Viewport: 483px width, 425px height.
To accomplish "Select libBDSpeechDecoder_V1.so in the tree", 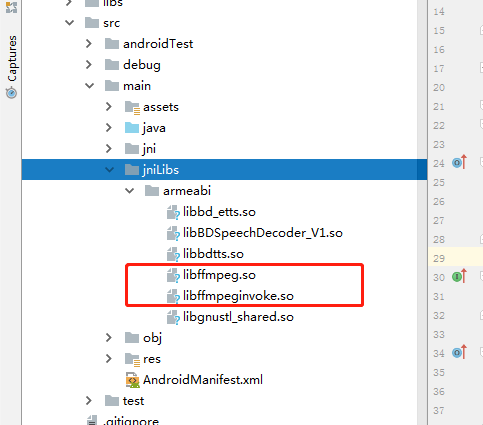I will coord(263,233).
